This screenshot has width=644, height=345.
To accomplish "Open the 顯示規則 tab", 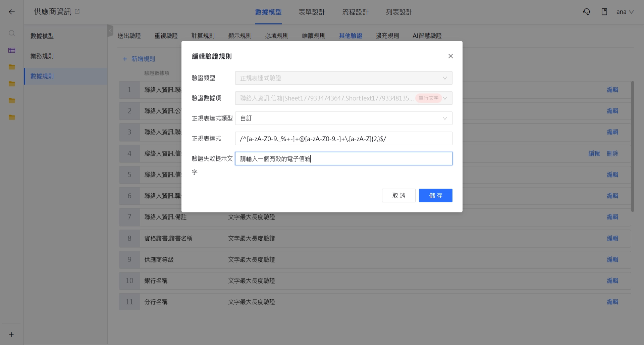I will (x=240, y=36).
